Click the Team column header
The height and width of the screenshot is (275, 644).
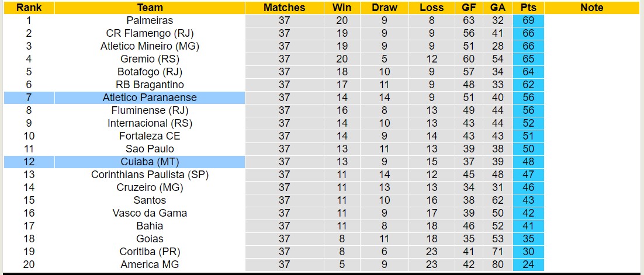click(x=150, y=8)
